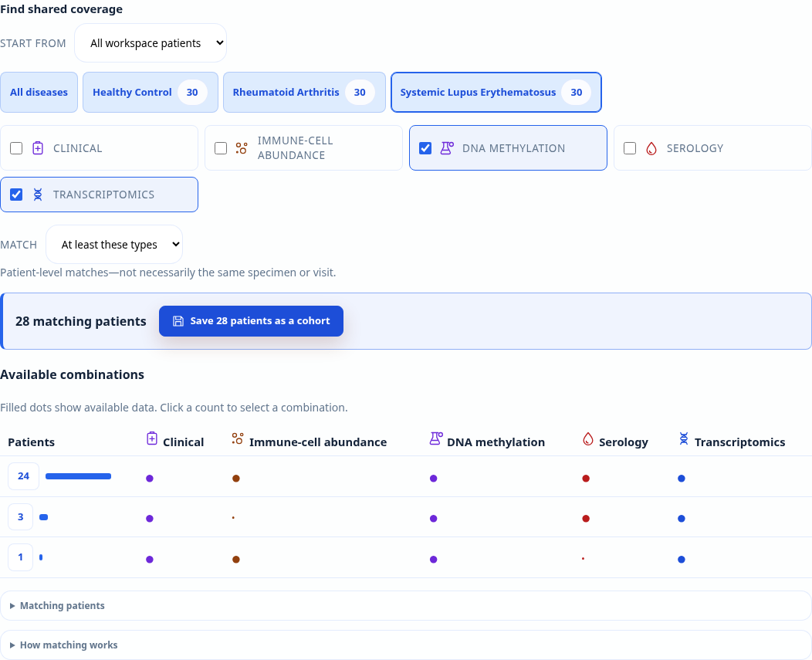This screenshot has height=660, width=812.
Task: Uncheck the Transcriptomics checkbox
Action: [16, 195]
